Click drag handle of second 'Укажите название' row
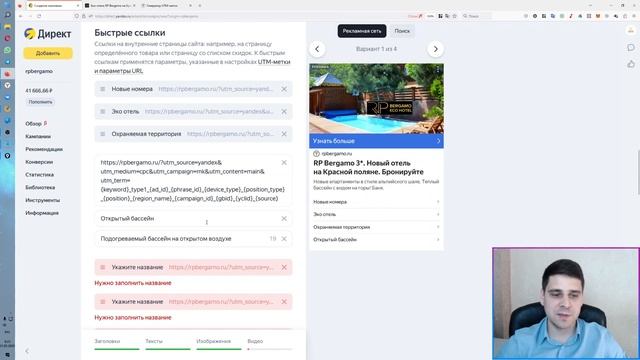The image size is (640, 360). click(x=103, y=302)
